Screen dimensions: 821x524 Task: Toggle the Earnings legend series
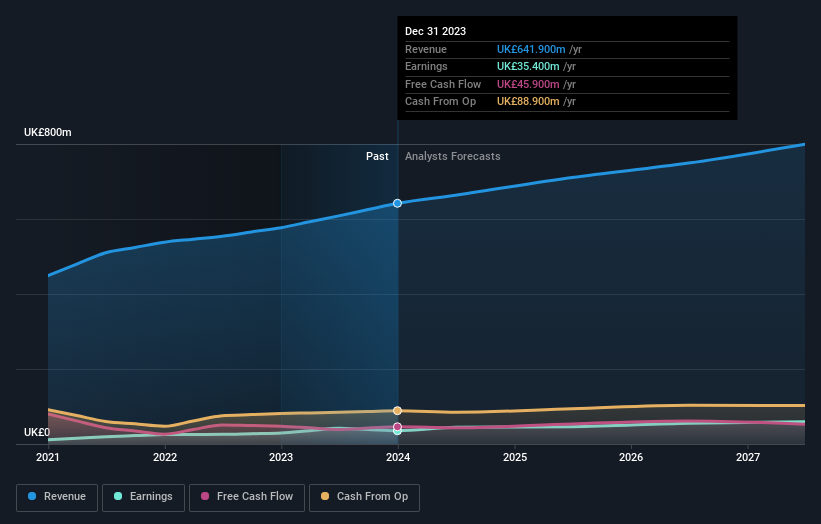click(143, 497)
